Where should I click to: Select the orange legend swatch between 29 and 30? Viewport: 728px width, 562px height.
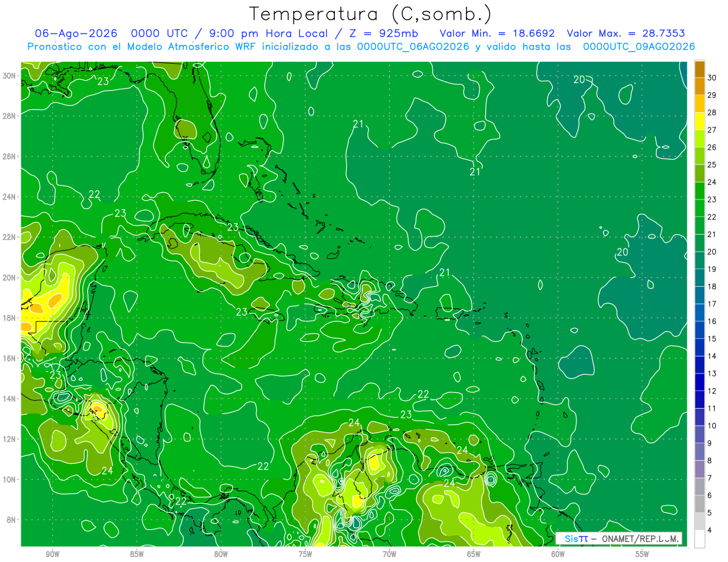pyautogui.click(x=699, y=86)
